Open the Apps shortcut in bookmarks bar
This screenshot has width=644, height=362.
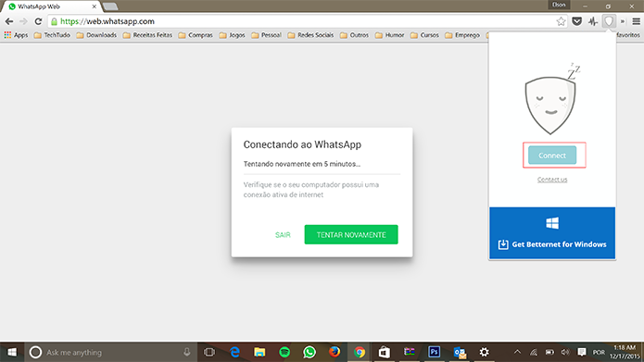(x=16, y=35)
